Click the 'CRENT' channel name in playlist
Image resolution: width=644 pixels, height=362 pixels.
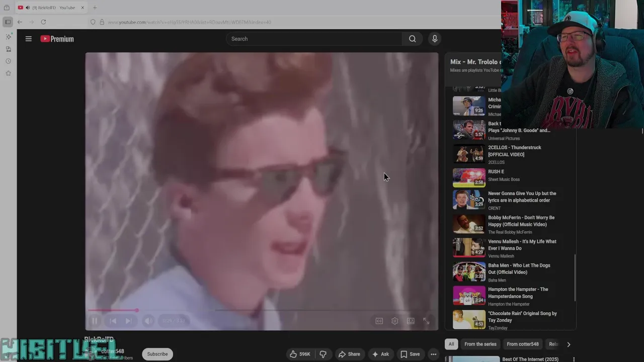click(495, 208)
